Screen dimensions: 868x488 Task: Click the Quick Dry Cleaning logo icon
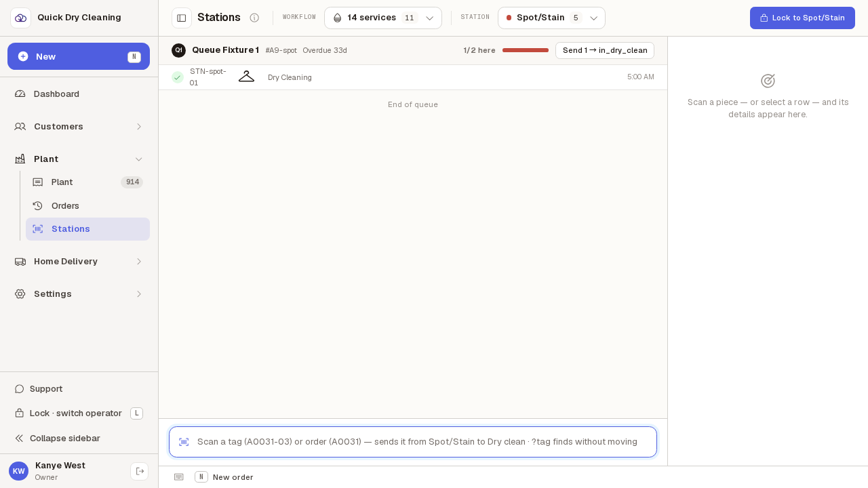pos(20,18)
